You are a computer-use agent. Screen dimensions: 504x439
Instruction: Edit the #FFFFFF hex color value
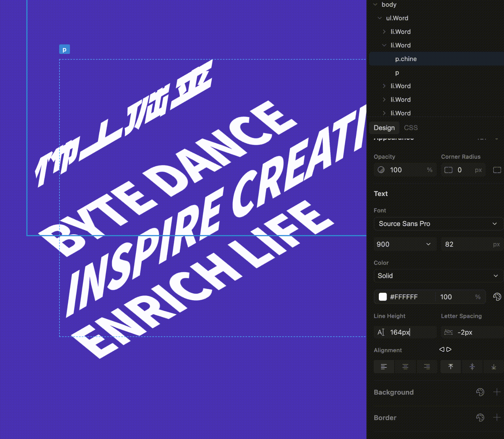(x=404, y=297)
